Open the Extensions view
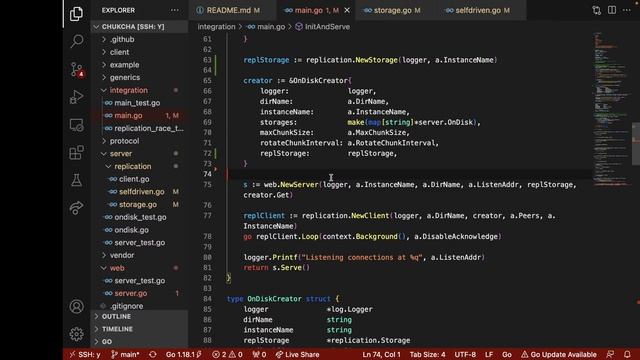Viewport: 640px width, 360px height. pos(76,152)
